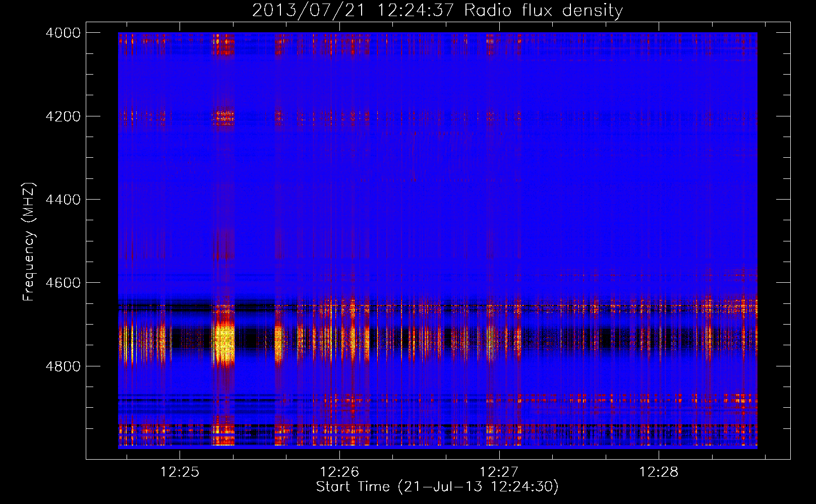
Task: Click the plot title '2013/07/21 12:24:37 Radio flux density'
Action: (x=437, y=10)
